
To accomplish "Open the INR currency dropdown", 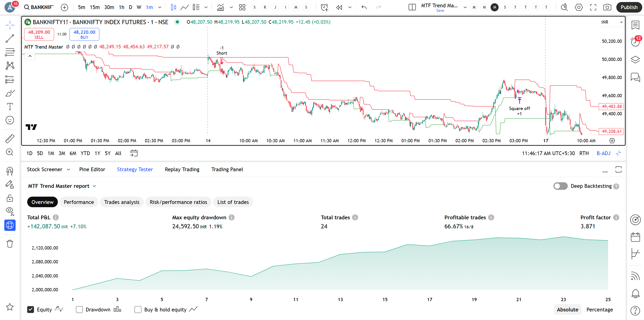I will pos(612,22).
